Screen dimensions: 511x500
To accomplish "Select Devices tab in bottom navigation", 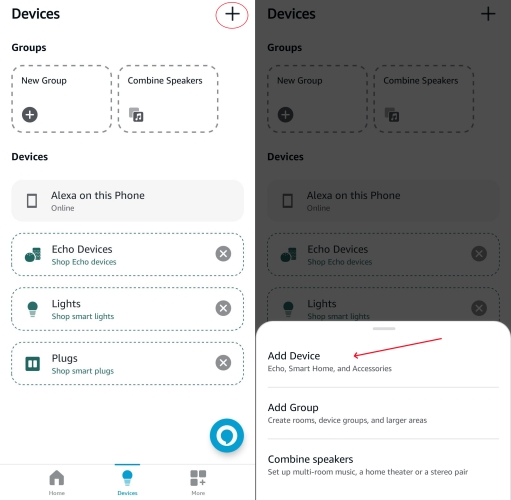I will click(x=127, y=482).
